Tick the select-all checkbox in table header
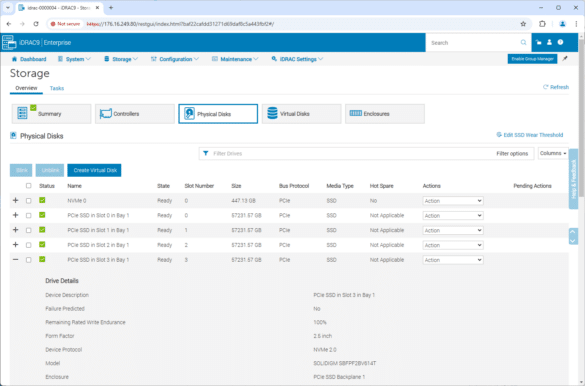The height and width of the screenshot is (386, 585). [28, 186]
